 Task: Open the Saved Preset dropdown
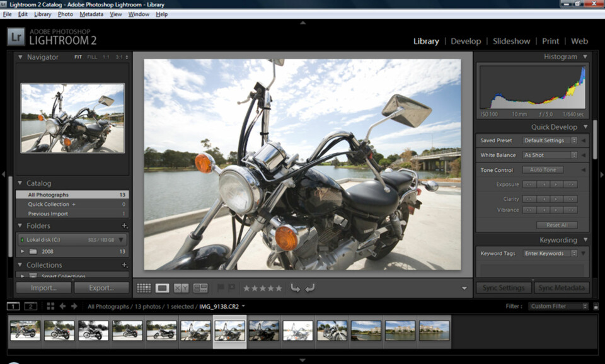(550, 140)
